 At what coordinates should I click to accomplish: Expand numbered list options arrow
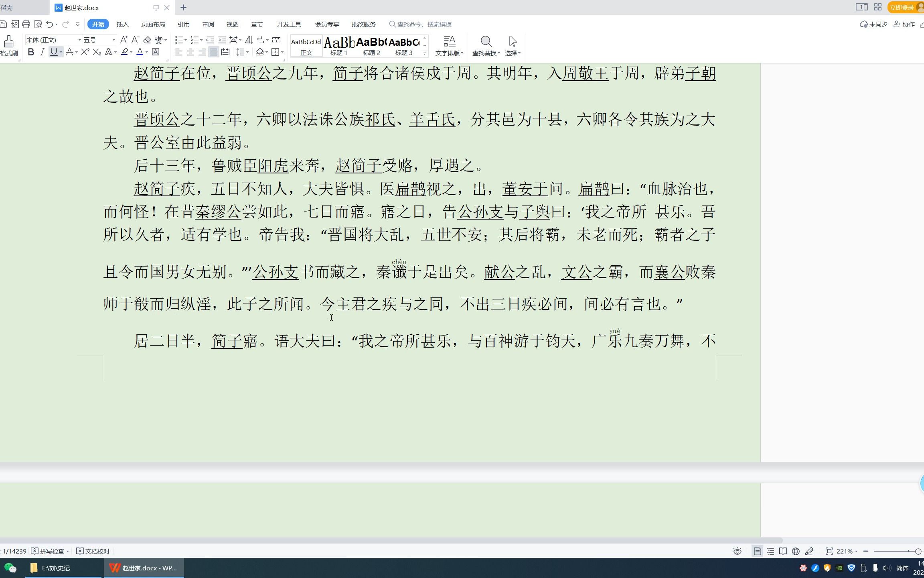pos(201,40)
